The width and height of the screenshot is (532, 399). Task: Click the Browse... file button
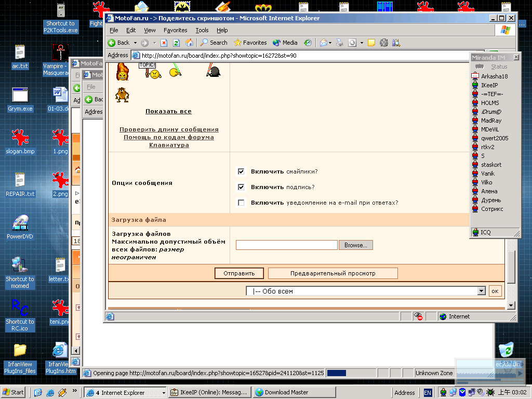click(x=355, y=245)
